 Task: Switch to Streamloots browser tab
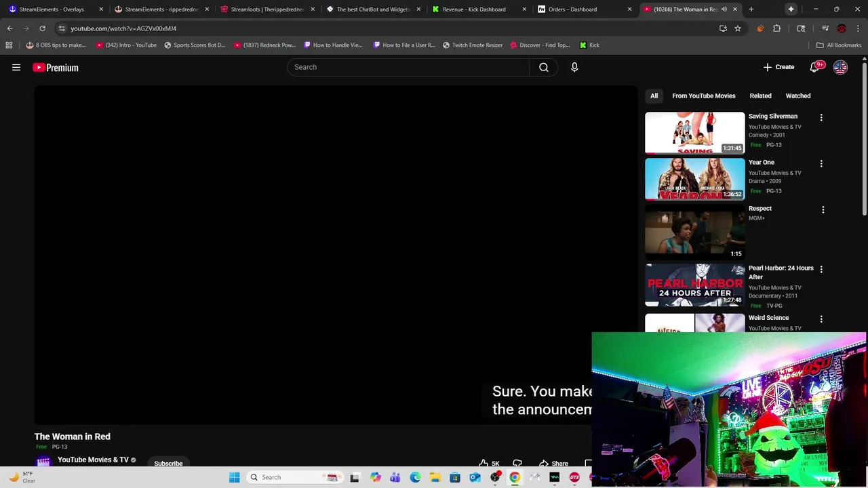tap(267, 9)
